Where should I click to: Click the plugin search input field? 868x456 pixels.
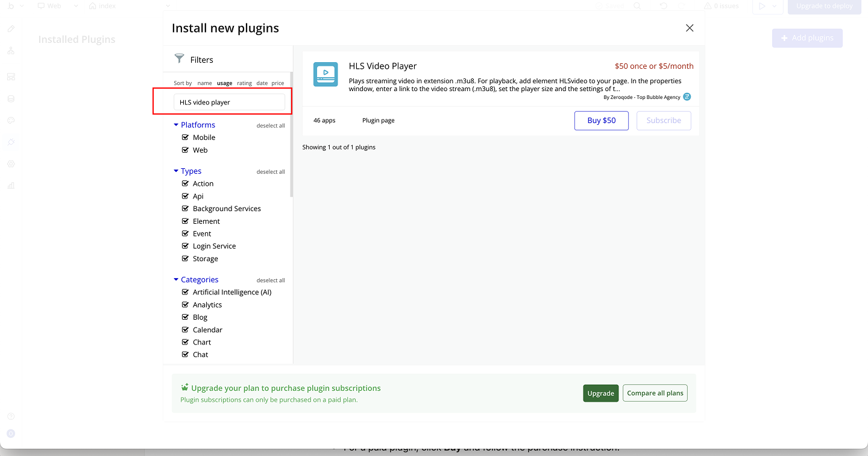click(x=229, y=102)
